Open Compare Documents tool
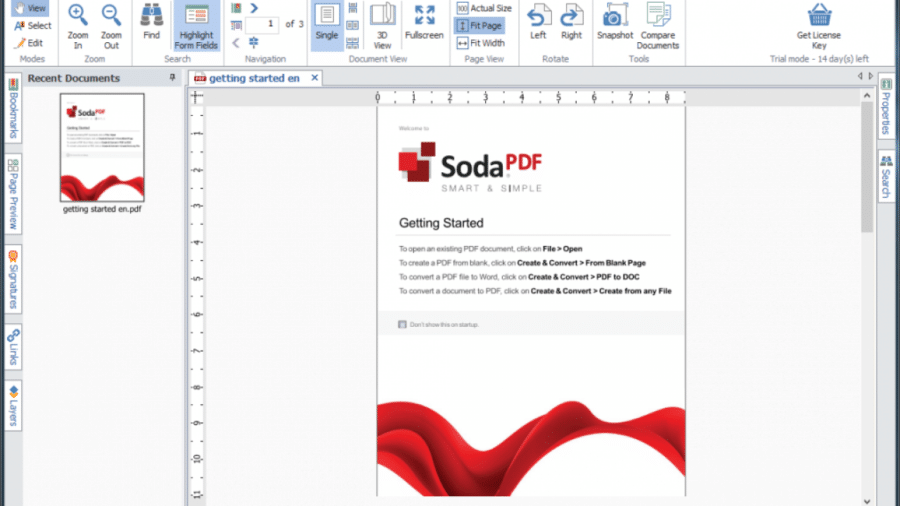The image size is (900, 506). tap(658, 26)
